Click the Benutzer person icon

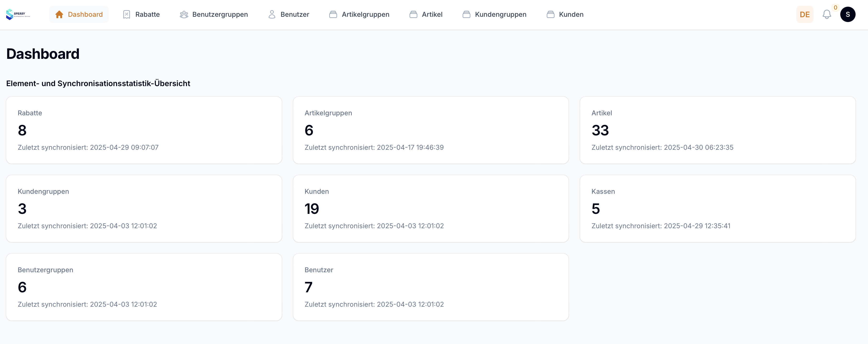(x=271, y=15)
